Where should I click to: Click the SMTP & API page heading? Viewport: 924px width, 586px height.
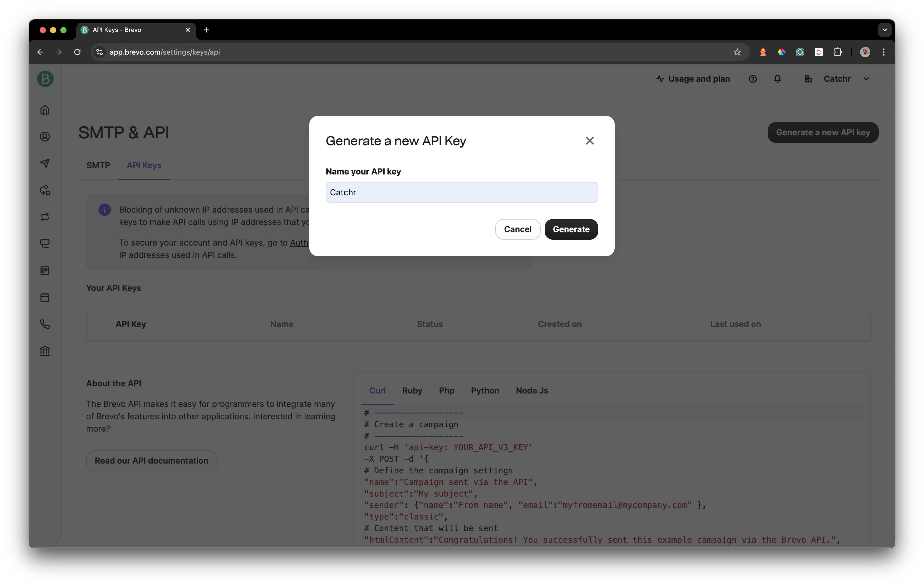pyautogui.click(x=123, y=132)
